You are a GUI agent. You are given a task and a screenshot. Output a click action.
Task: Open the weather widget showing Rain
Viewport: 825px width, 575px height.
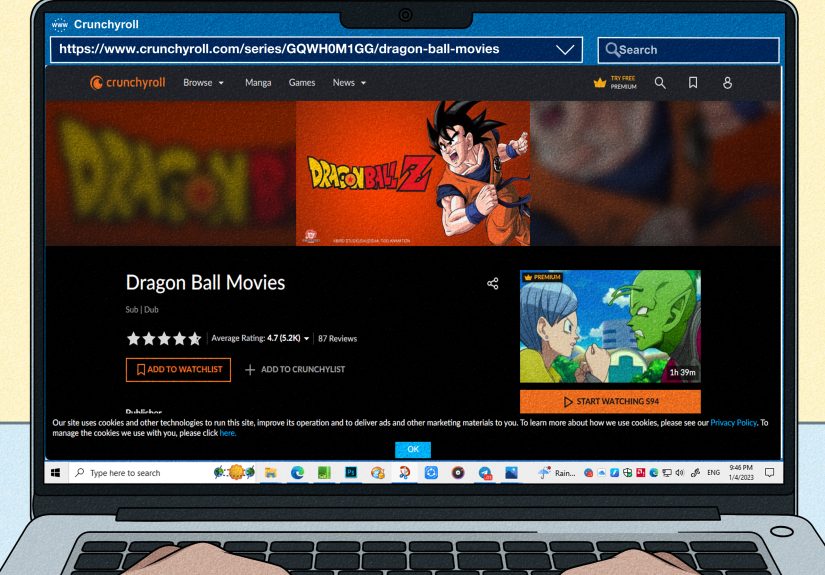click(x=557, y=472)
